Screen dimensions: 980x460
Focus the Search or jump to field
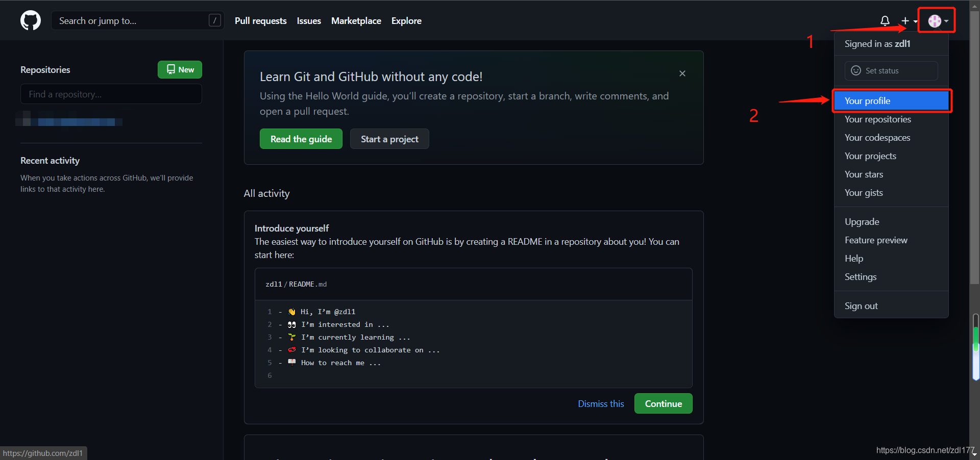(138, 20)
